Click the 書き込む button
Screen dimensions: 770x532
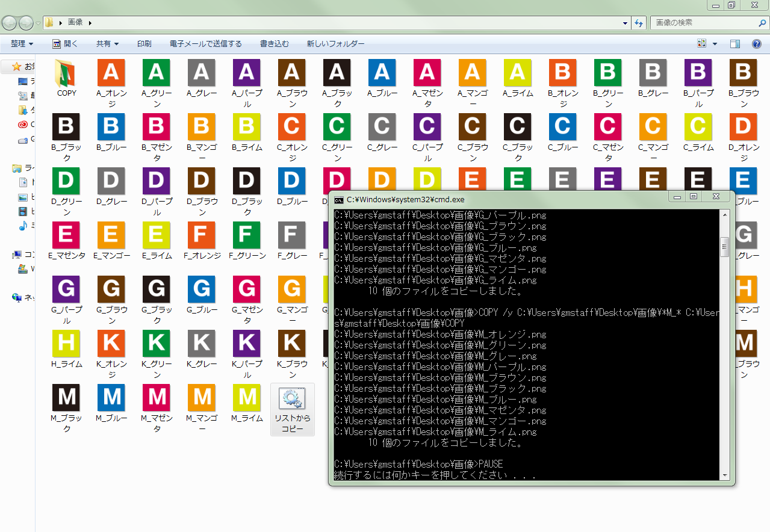point(275,44)
